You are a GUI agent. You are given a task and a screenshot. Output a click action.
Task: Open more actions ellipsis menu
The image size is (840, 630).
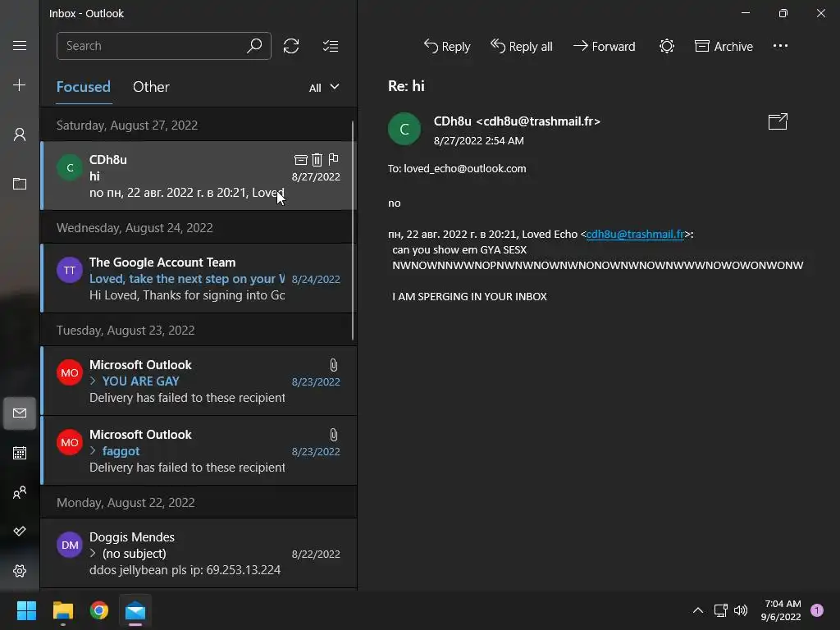(x=781, y=46)
